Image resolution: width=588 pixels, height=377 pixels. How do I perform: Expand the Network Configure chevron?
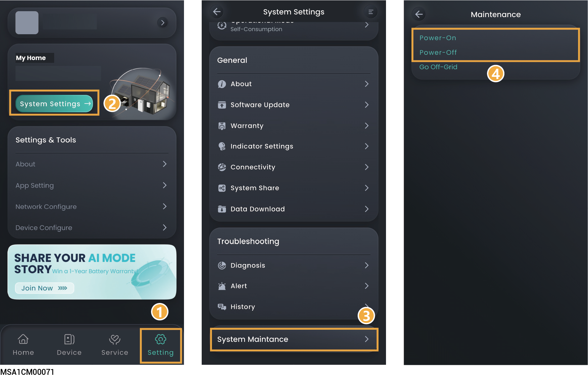tap(165, 207)
